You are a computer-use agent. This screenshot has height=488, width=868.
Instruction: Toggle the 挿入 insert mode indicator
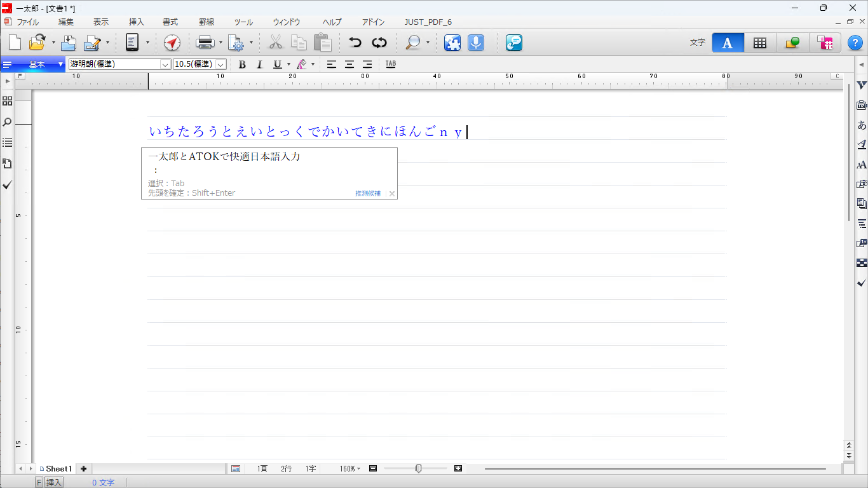[54, 482]
